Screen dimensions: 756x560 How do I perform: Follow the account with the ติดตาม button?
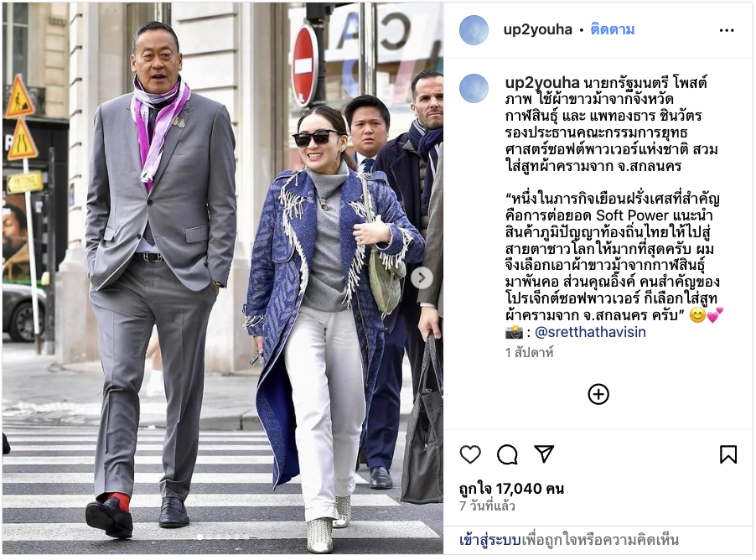[613, 30]
